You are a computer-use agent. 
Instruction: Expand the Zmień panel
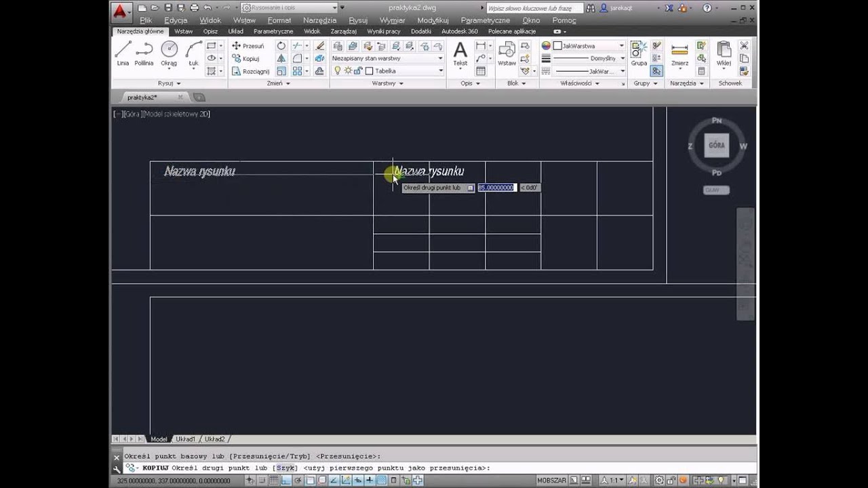tap(279, 83)
